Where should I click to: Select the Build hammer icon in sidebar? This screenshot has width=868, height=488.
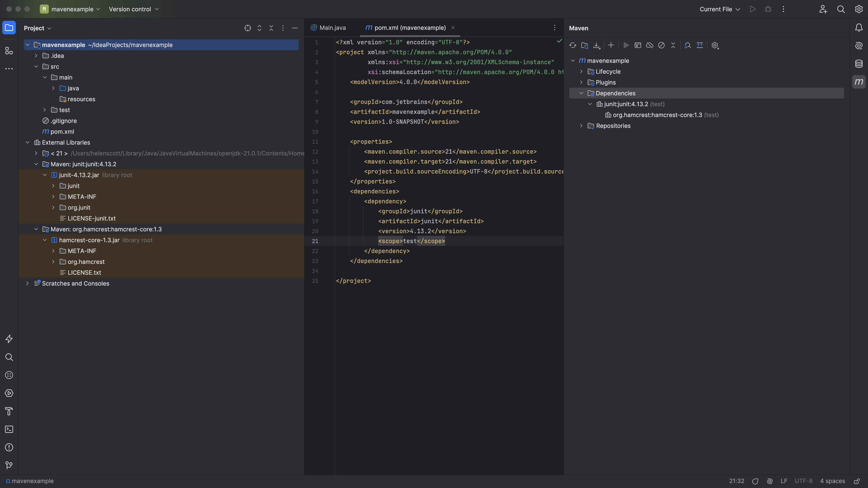tap(9, 411)
